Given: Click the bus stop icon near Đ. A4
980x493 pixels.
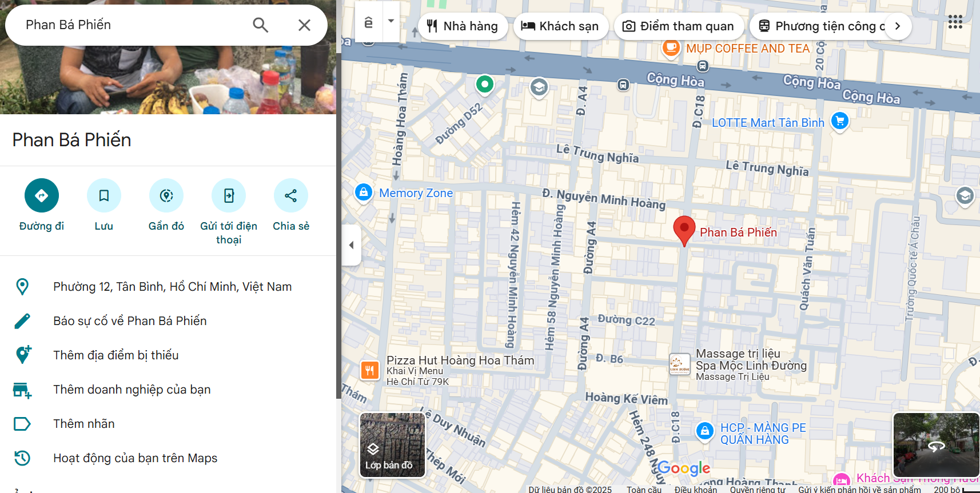Looking at the screenshot, I should (623, 85).
